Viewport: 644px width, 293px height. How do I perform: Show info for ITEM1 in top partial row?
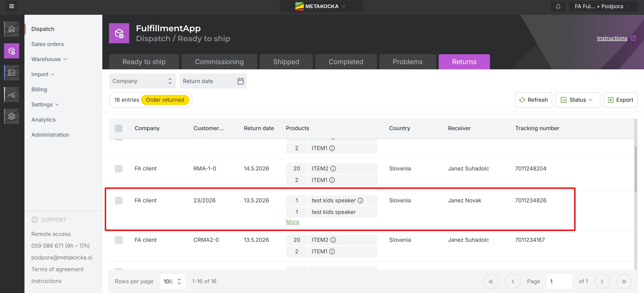pos(332,148)
